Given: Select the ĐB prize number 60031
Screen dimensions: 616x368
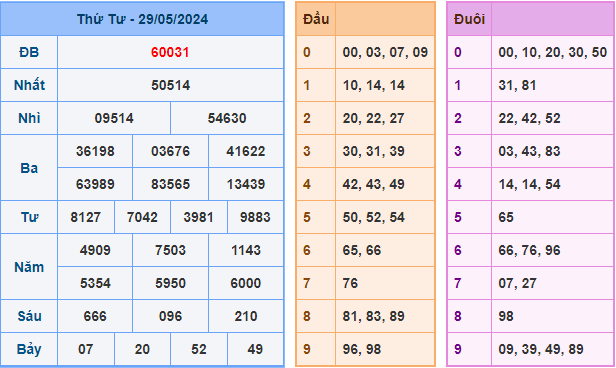Looking at the screenshot, I should pyautogui.click(x=170, y=52).
